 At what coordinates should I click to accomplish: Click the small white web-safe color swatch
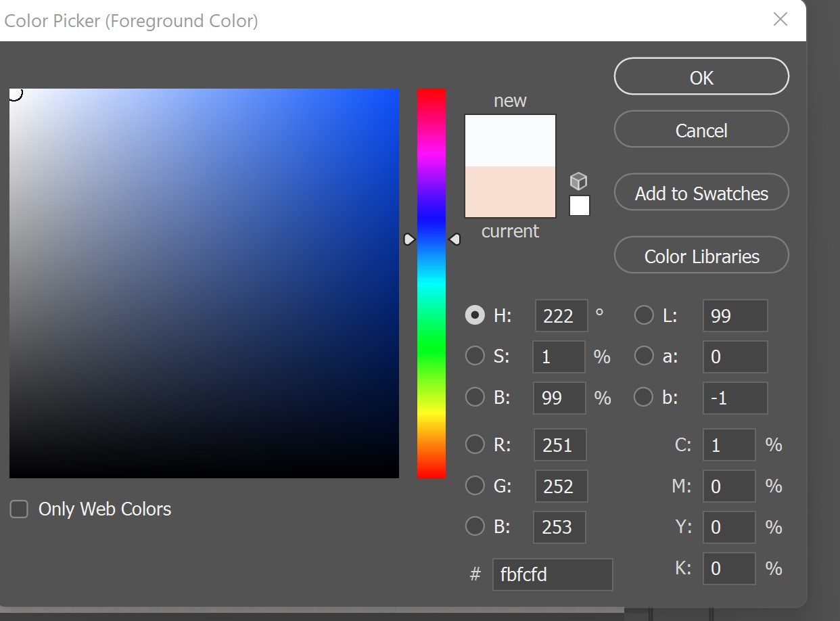(580, 206)
